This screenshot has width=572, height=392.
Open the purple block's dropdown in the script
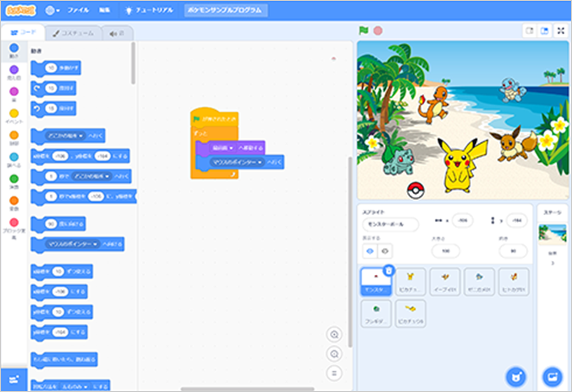pyautogui.click(x=222, y=148)
